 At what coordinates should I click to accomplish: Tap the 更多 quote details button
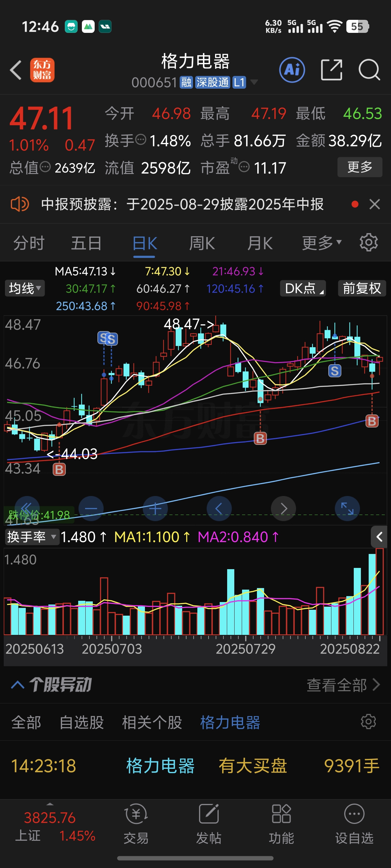(360, 167)
